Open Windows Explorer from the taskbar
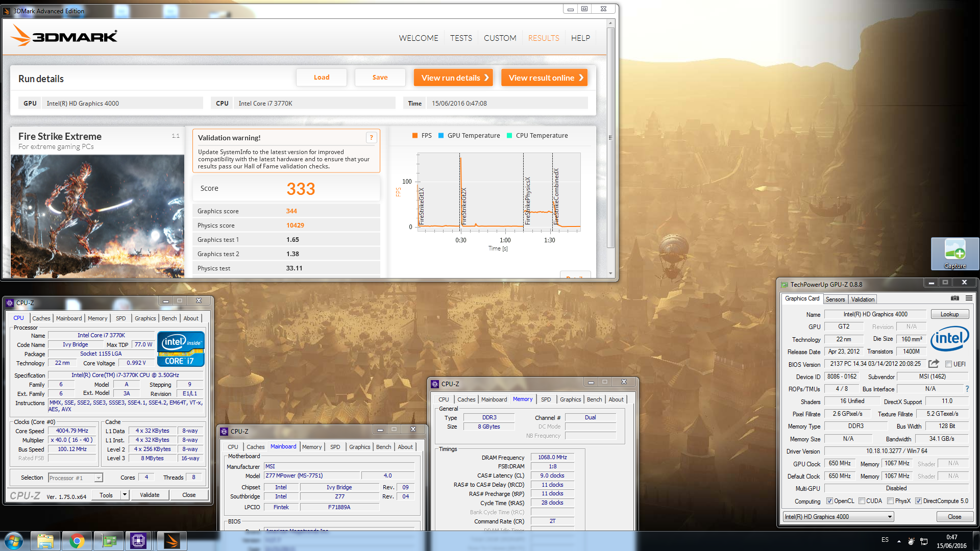This screenshot has width=980, height=551. click(45, 541)
